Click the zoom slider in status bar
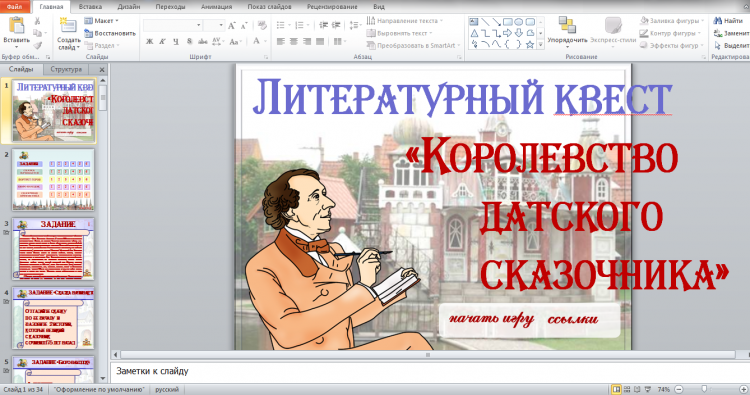The width and height of the screenshot is (750, 395). pos(704,389)
